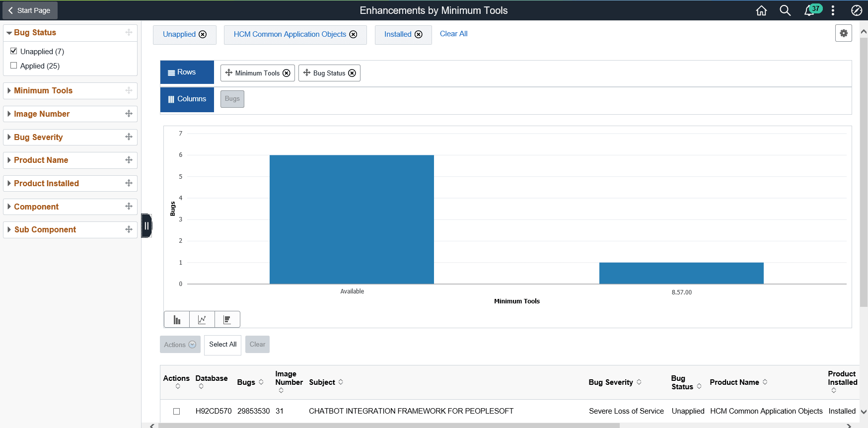Sort by Bugs column header
Viewport: 868px width, 428px height.
coord(250,382)
